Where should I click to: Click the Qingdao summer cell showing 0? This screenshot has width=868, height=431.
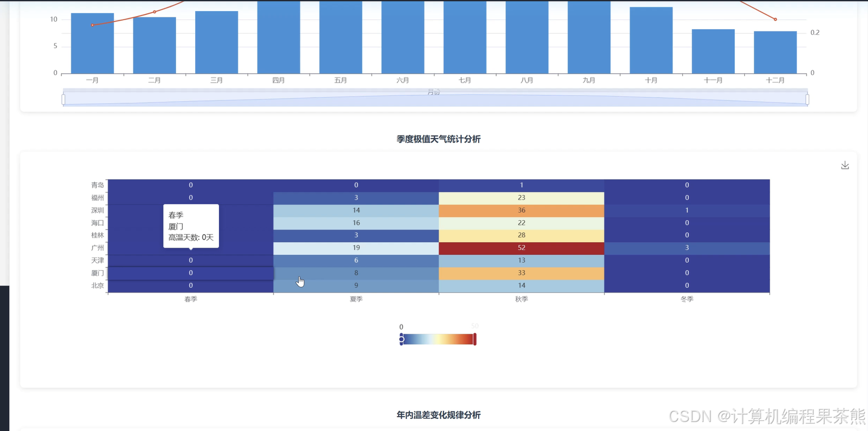click(356, 185)
